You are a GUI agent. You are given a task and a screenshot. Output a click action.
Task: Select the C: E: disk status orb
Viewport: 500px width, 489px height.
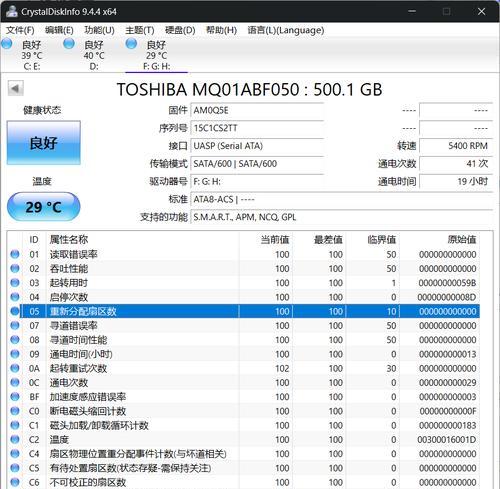(x=7, y=43)
